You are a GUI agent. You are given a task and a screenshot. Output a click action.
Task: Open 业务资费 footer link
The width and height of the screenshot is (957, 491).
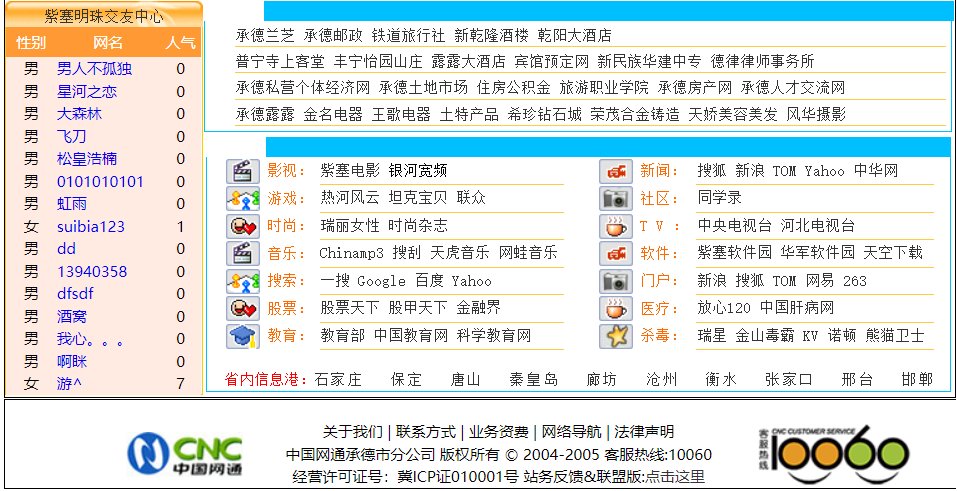[499, 432]
